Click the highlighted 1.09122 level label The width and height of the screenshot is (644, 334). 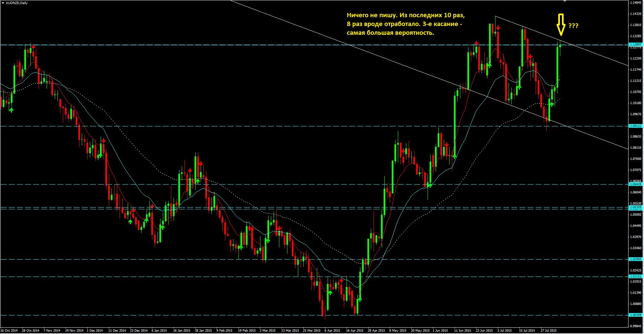point(636,126)
